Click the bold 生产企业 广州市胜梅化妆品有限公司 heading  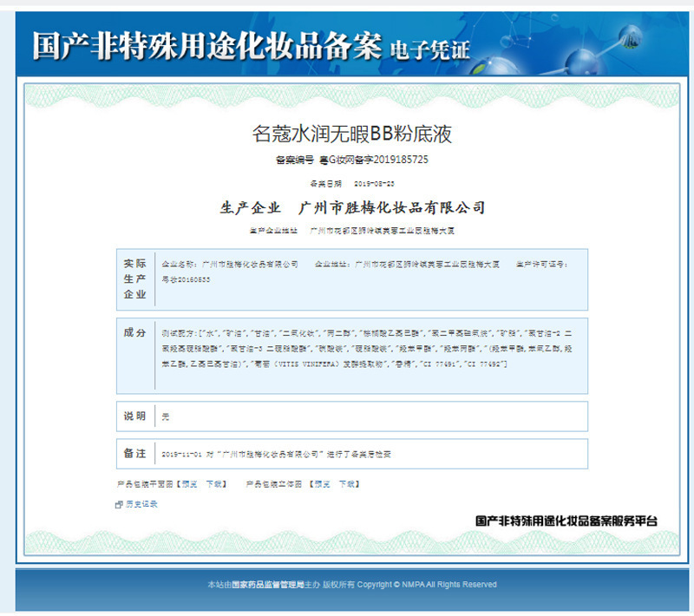tap(353, 207)
